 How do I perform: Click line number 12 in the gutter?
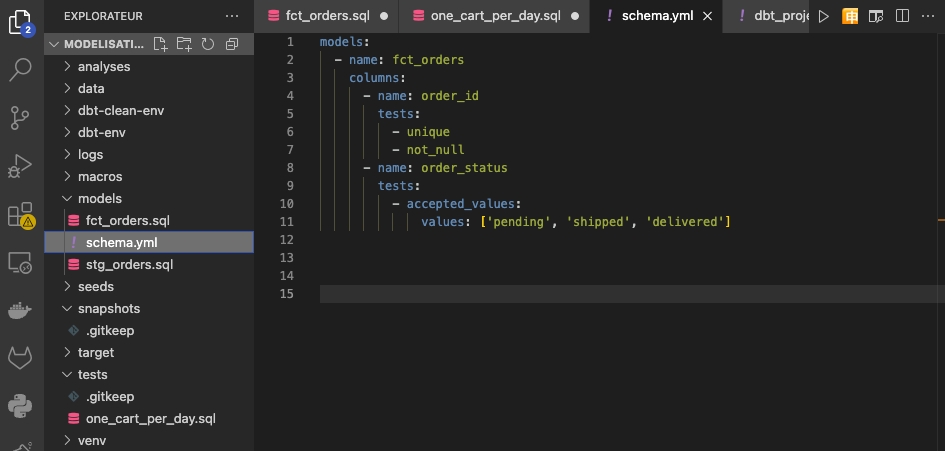[287, 240]
